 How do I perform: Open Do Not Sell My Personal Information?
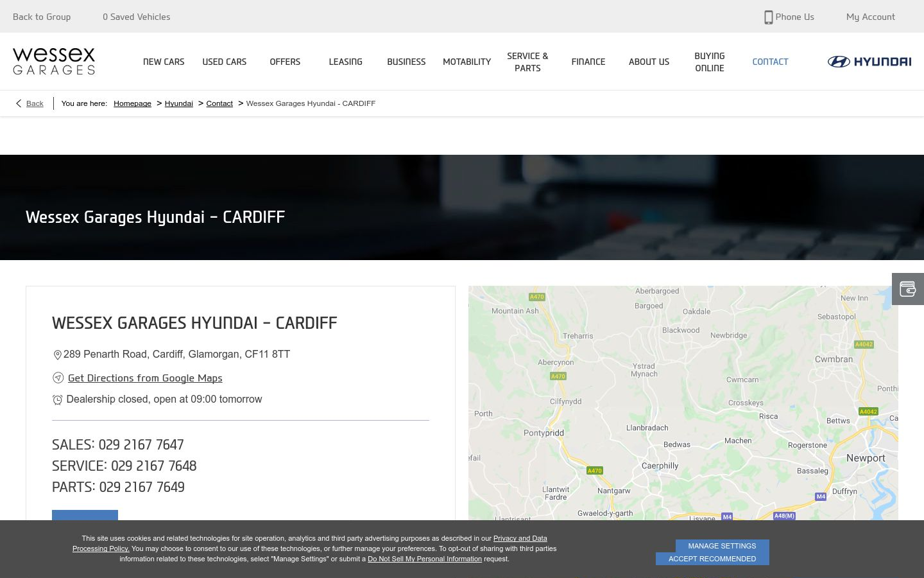(x=425, y=559)
